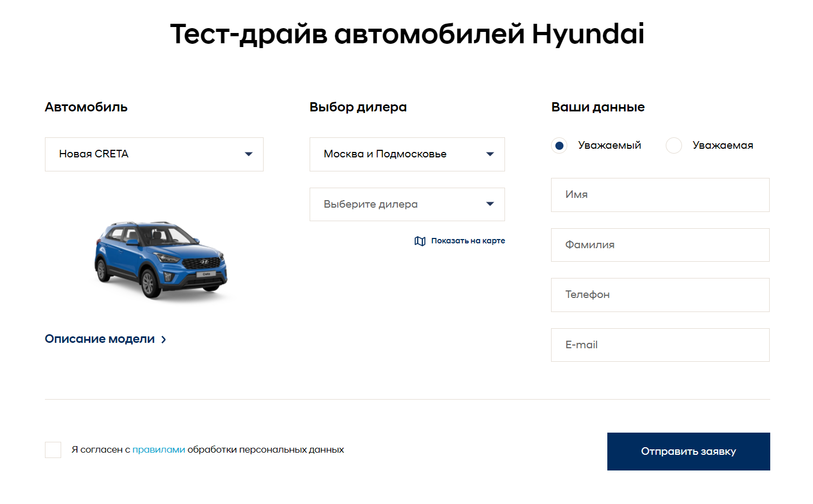This screenshot has height=504, width=813.
Task: Click the map icon beside Показать на карте
Action: (x=419, y=241)
